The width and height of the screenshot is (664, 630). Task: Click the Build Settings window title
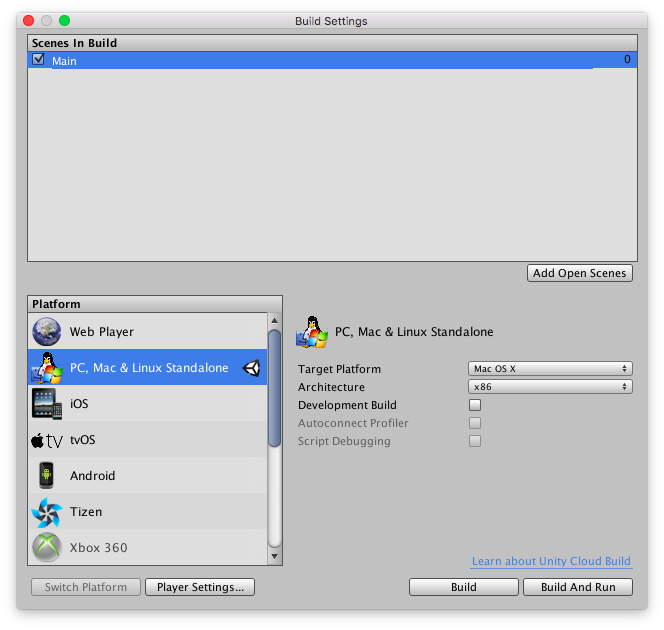(x=331, y=21)
